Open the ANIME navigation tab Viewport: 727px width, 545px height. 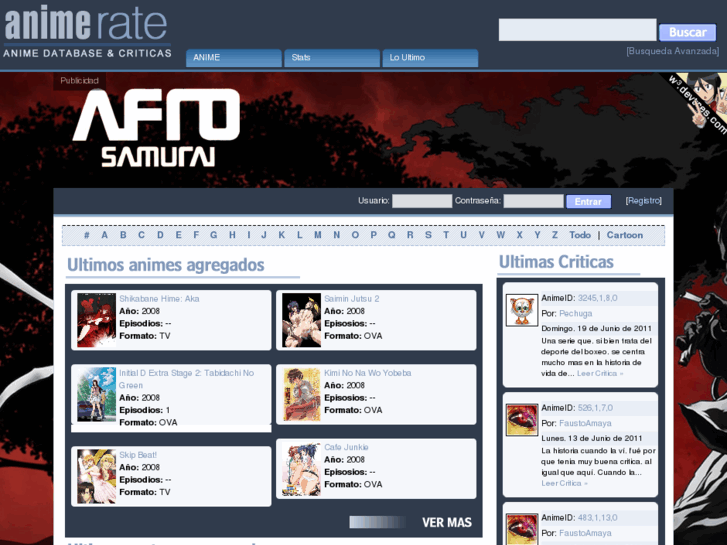[x=234, y=58]
